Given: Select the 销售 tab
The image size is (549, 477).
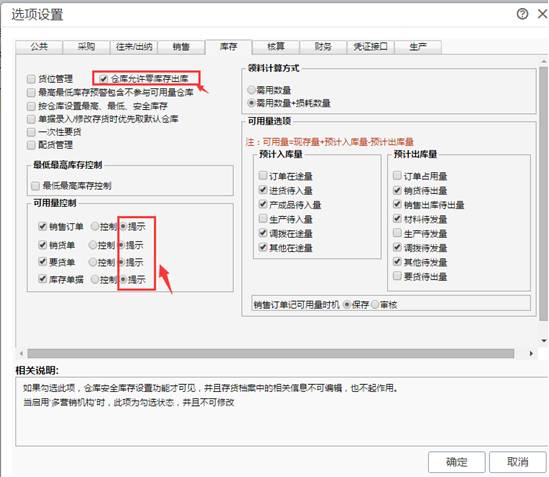Looking at the screenshot, I should click(181, 47).
